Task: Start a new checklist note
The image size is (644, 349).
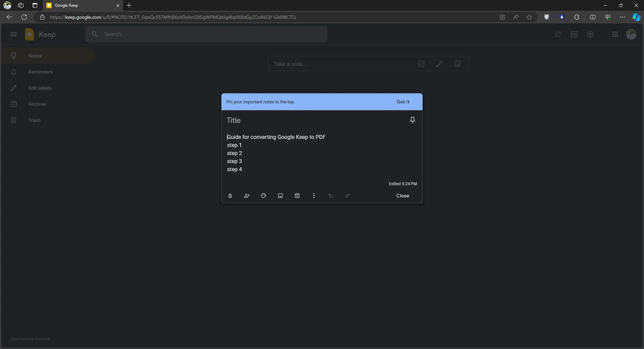Action: (422, 64)
